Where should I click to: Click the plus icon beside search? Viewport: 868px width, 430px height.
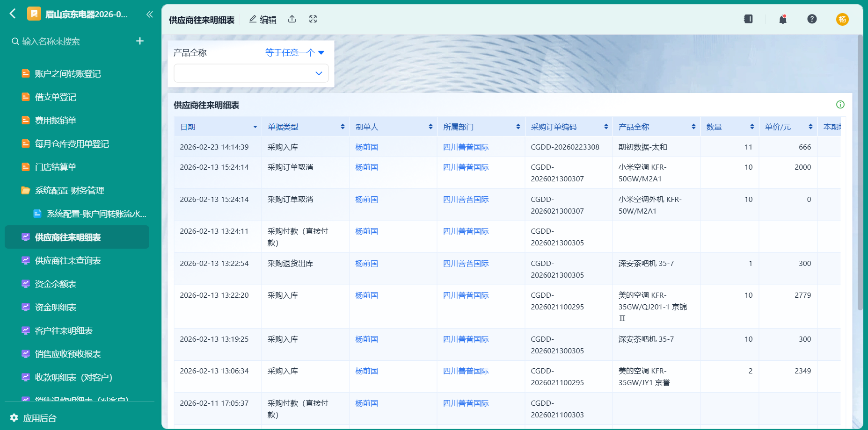point(139,41)
